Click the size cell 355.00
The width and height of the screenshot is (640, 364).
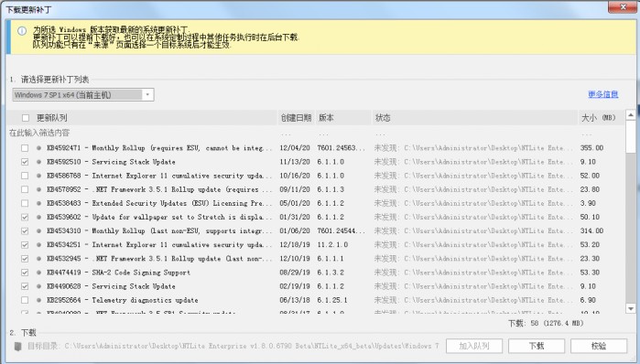tap(591, 148)
